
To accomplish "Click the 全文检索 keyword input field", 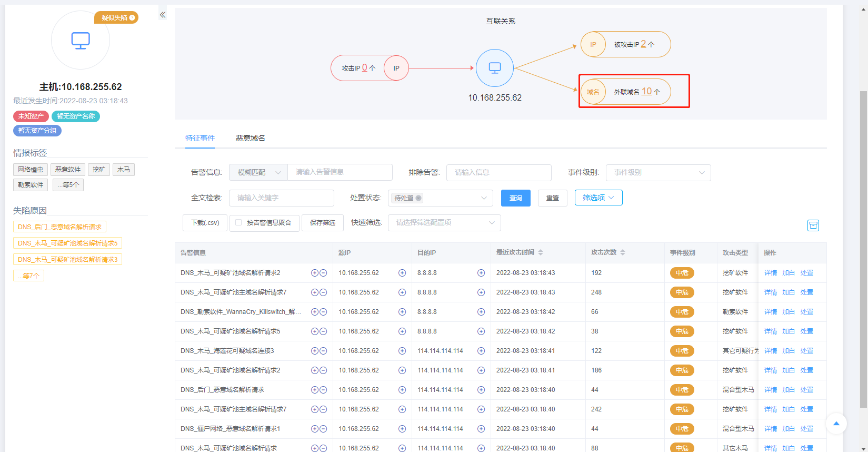I will tap(281, 198).
